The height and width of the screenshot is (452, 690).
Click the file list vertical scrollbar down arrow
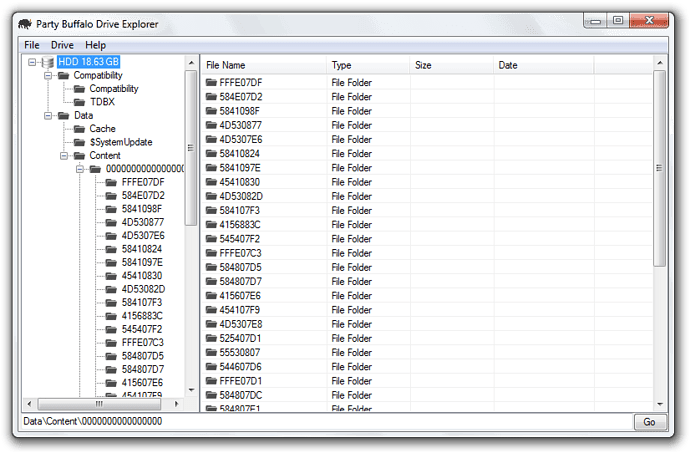coord(660,402)
